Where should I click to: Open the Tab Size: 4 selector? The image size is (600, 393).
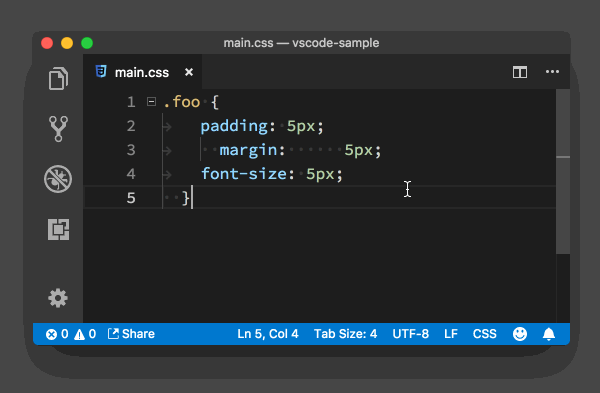346,334
